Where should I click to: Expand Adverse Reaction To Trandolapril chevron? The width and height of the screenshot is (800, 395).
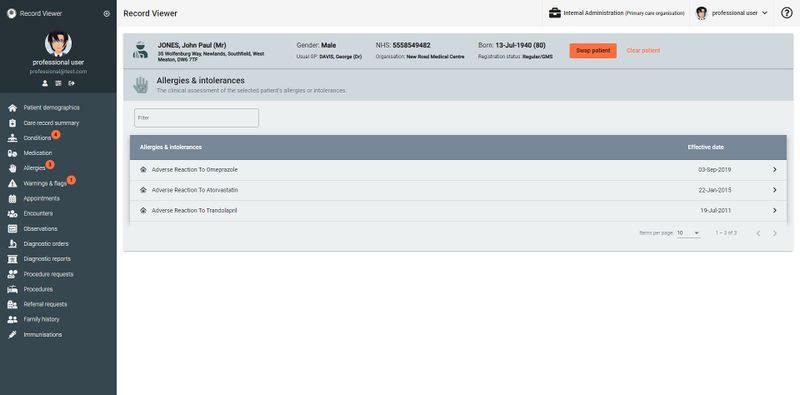tap(774, 210)
